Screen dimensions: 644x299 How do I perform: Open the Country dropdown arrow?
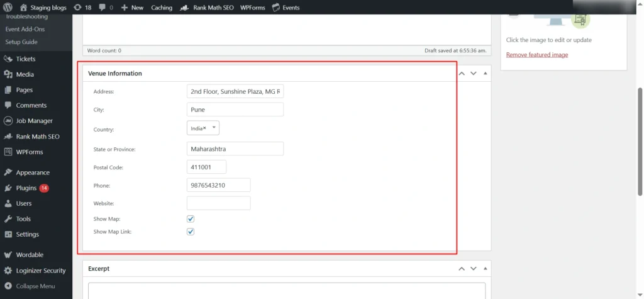(x=214, y=128)
